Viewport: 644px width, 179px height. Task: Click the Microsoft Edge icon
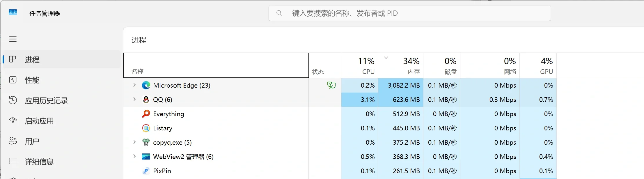coord(146,85)
